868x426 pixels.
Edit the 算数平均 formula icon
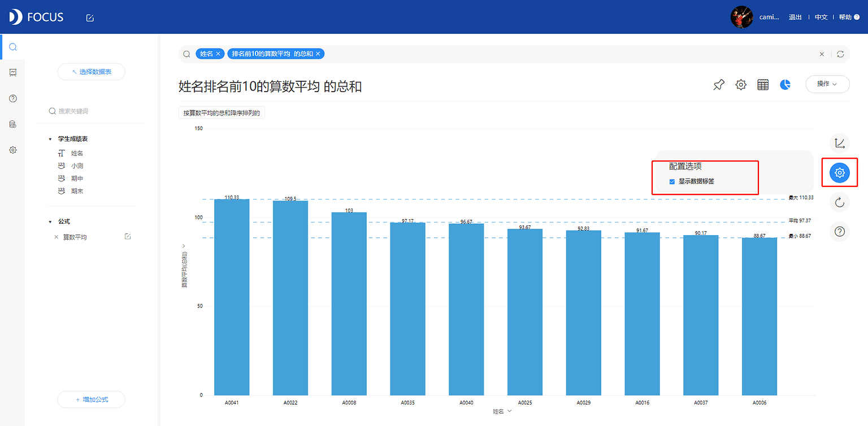point(128,236)
